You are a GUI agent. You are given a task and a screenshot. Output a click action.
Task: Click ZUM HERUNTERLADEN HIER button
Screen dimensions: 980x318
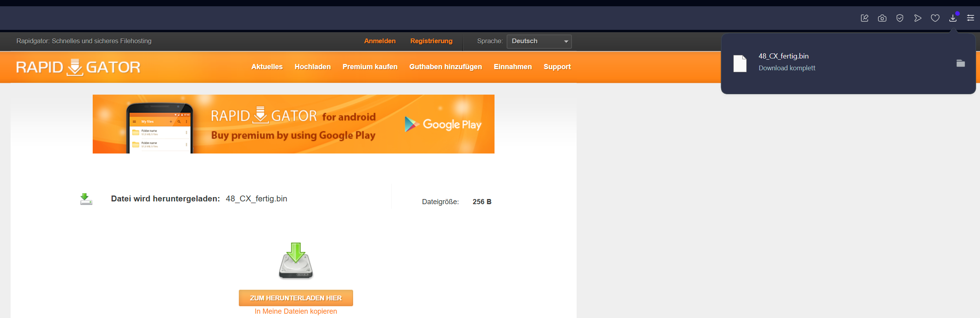click(x=296, y=298)
